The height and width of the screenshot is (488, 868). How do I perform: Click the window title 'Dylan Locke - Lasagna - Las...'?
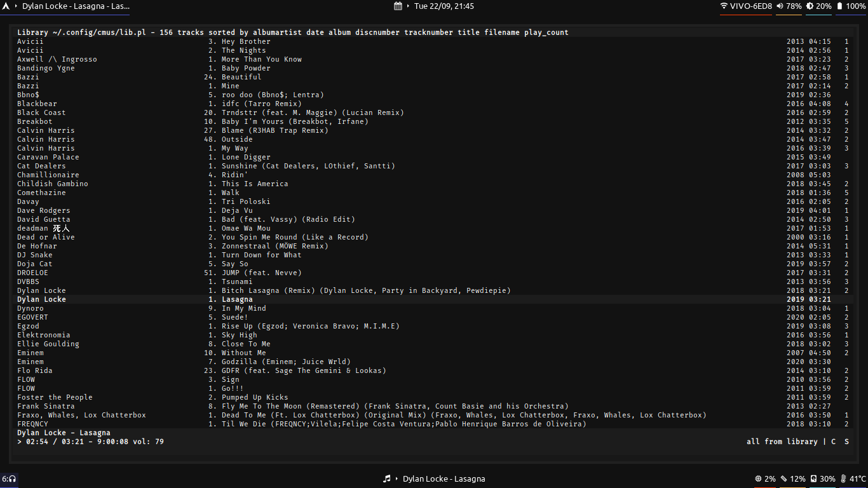click(x=76, y=6)
